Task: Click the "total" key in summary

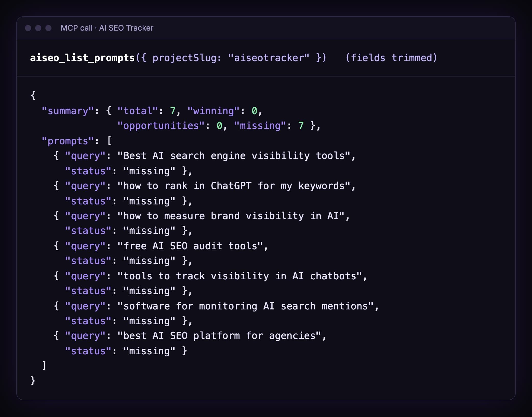Action: 138,111
